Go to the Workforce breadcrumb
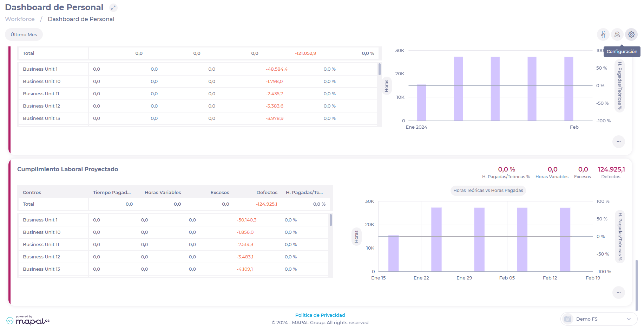This screenshot has width=644, height=328. pyautogui.click(x=20, y=19)
